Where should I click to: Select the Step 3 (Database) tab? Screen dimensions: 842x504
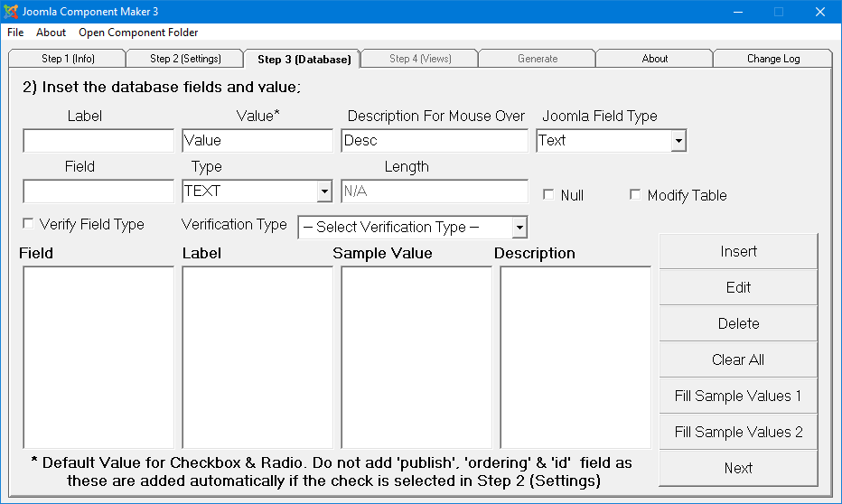[304, 59]
